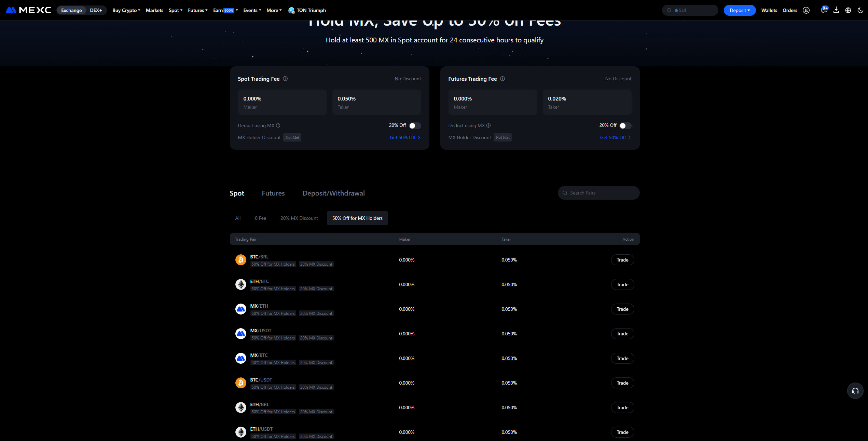Click the MX icon for MX/ETH

coord(241,309)
